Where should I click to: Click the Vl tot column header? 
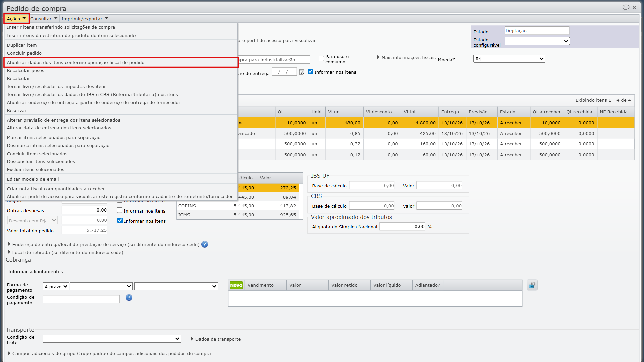[420, 112]
